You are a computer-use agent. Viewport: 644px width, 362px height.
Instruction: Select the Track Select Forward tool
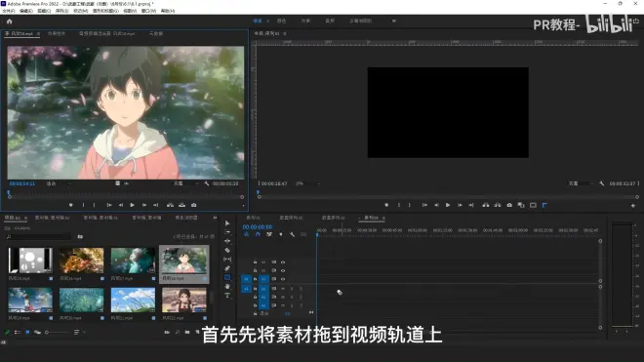pos(227,232)
